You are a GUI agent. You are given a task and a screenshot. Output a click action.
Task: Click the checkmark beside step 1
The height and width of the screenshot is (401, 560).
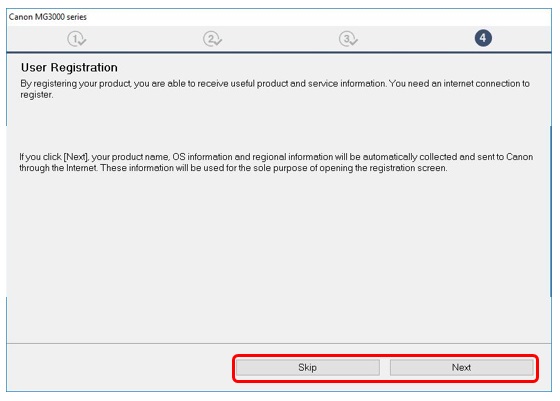82,41
